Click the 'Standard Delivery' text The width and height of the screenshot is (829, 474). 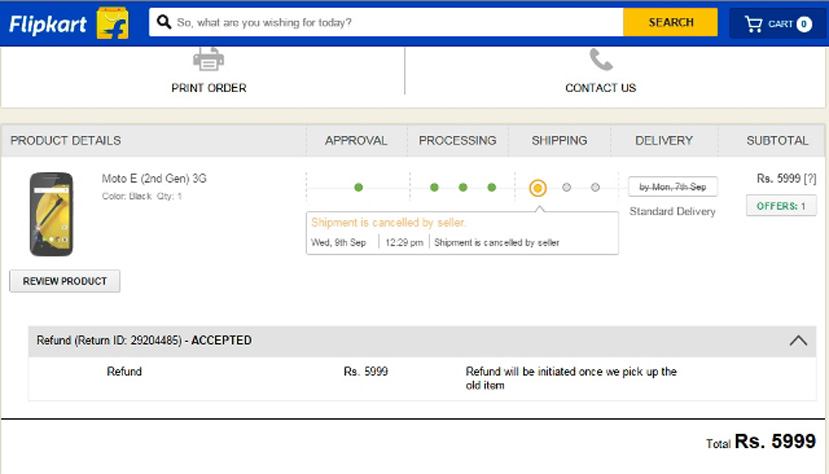tap(673, 211)
